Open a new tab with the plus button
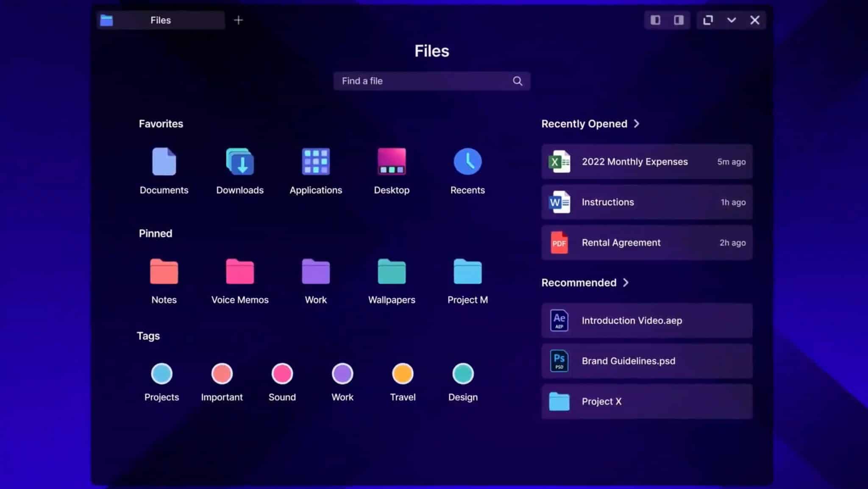868x489 pixels. pyautogui.click(x=238, y=20)
